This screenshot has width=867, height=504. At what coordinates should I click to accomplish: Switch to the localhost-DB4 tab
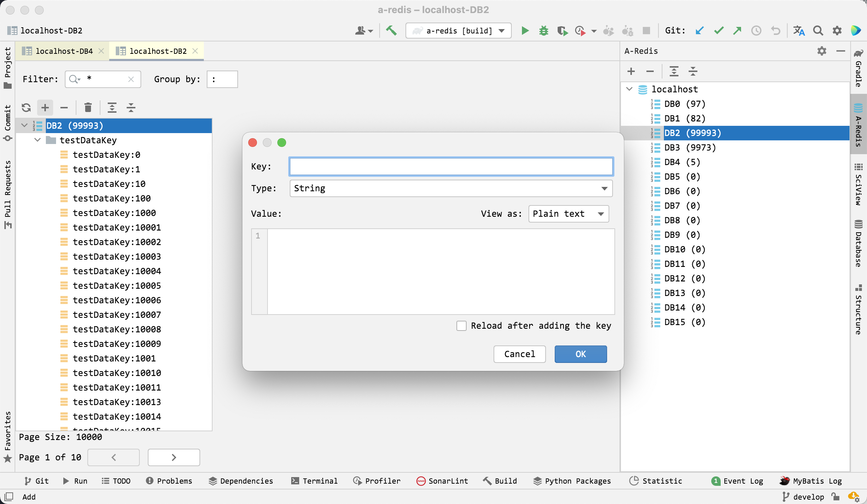click(x=64, y=51)
